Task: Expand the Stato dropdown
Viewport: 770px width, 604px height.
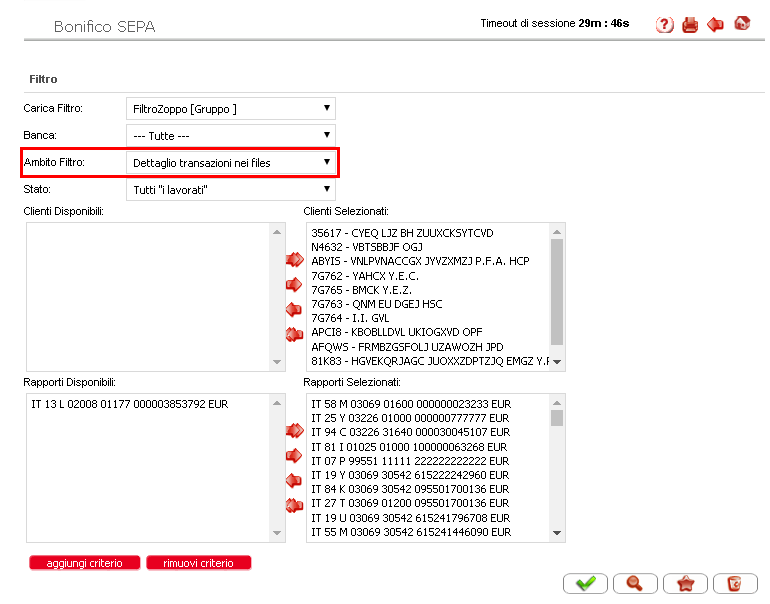Action: pyautogui.click(x=230, y=189)
